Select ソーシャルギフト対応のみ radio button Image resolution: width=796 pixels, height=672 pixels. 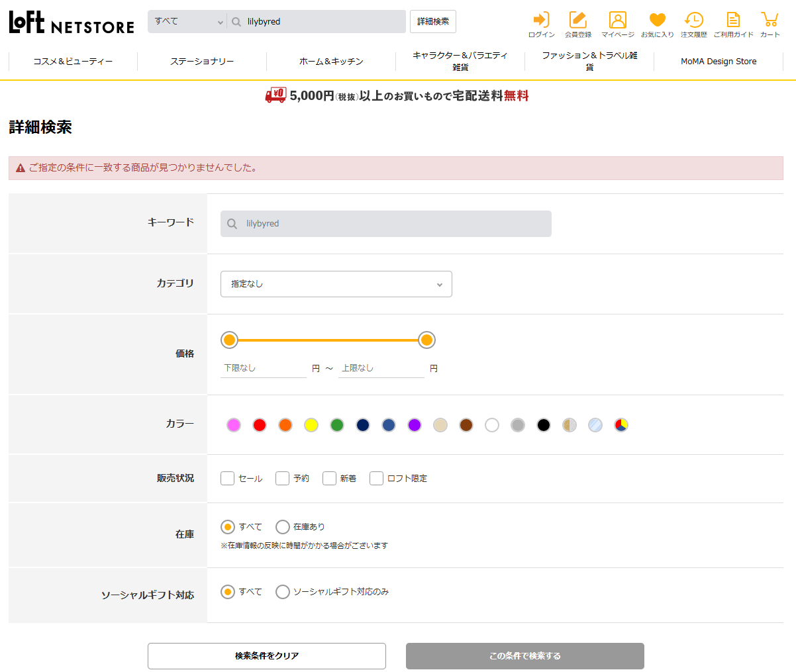point(283,592)
